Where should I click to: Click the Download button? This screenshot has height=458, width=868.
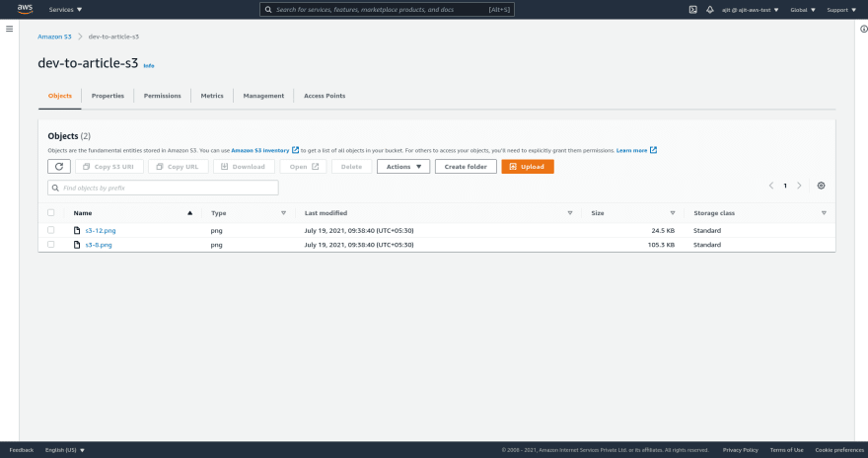245,166
